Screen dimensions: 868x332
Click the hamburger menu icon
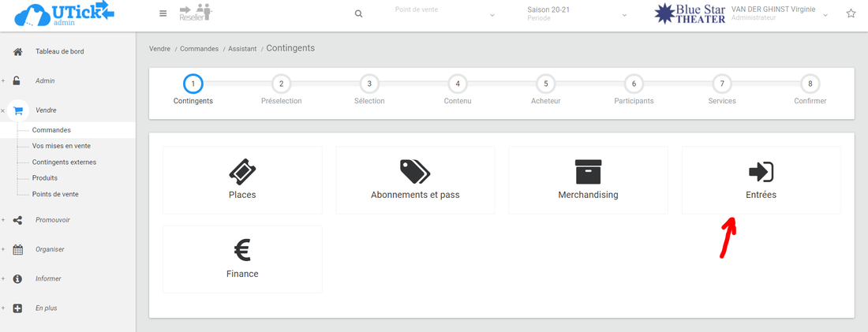click(163, 13)
